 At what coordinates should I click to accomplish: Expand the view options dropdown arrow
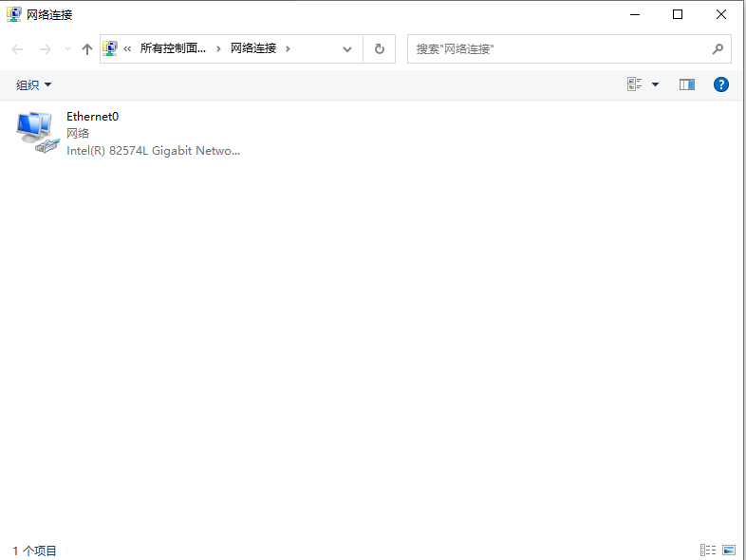(x=655, y=84)
